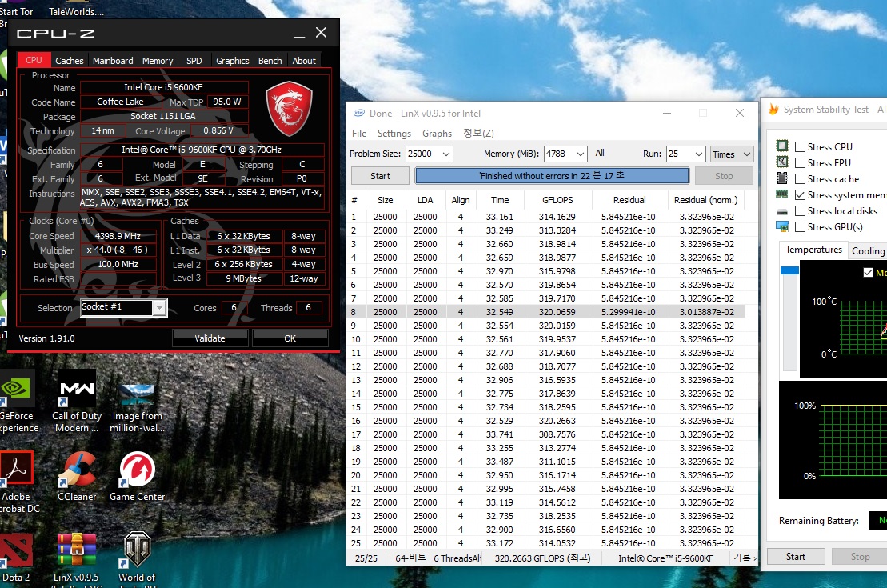Click Start in the System Stability Test
The height and width of the screenshot is (588, 887).
[795, 557]
